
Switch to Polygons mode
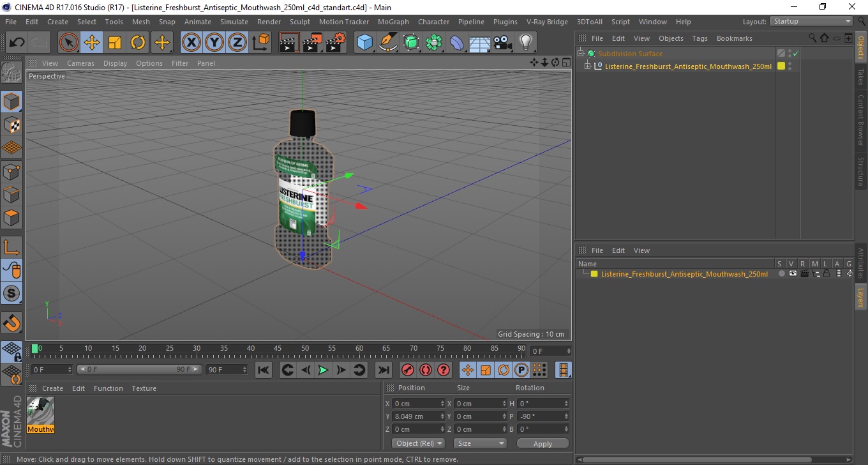[x=11, y=218]
